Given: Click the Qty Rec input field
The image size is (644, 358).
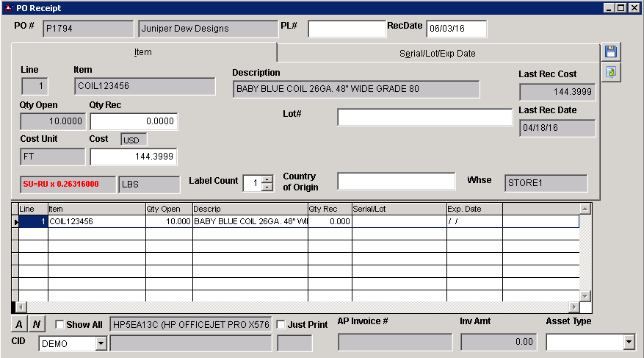Looking at the screenshot, I should (134, 121).
